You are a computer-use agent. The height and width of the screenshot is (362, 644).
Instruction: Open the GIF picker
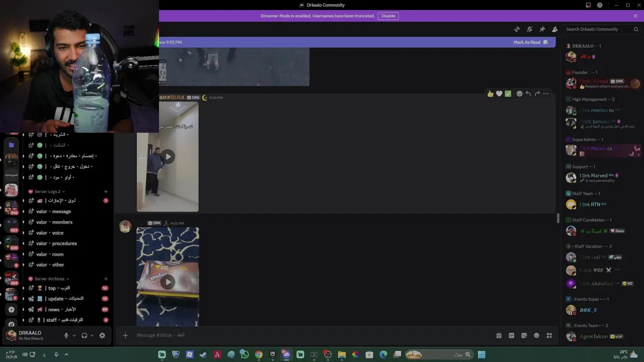(x=511, y=335)
